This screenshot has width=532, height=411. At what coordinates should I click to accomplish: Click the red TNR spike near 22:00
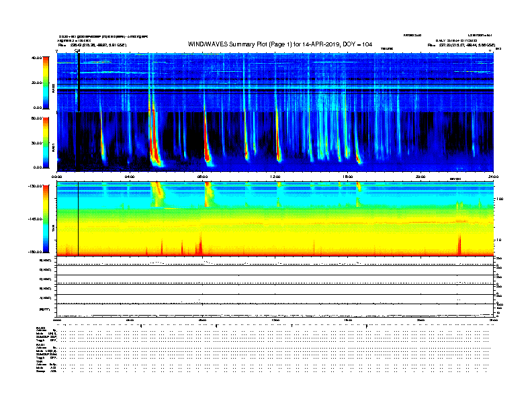click(x=459, y=244)
